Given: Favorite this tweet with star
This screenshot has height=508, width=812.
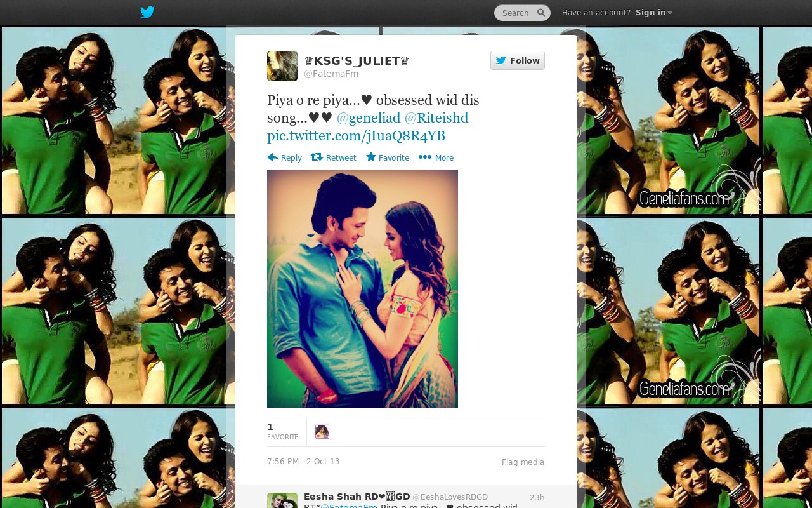Looking at the screenshot, I should click(388, 157).
